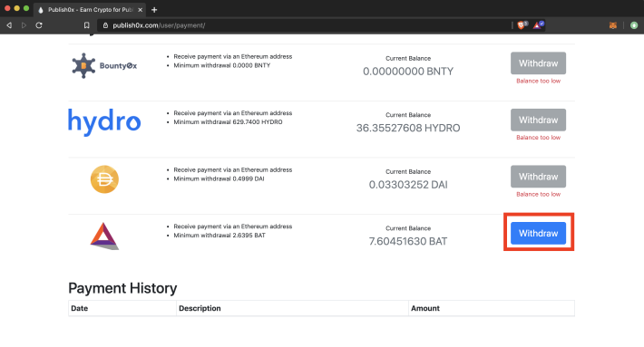Click 'Balance too low' under DAI Withdraw
Screen dimensions: 644x347
click(x=538, y=194)
